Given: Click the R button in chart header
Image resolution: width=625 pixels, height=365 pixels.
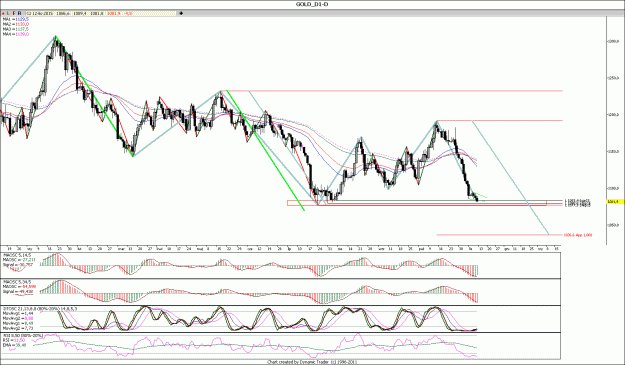Looking at the screenshot, I should [20, 13].
